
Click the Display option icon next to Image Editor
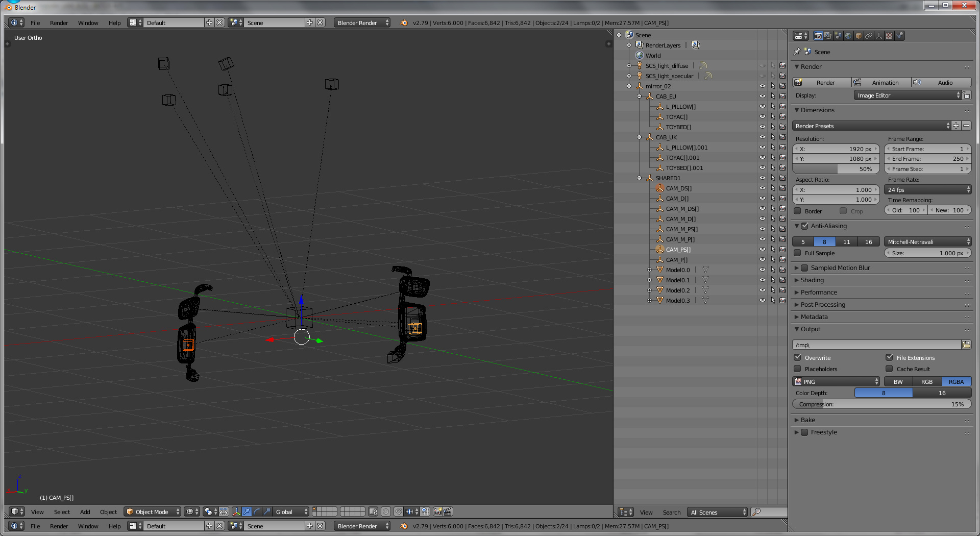point(967,95)
